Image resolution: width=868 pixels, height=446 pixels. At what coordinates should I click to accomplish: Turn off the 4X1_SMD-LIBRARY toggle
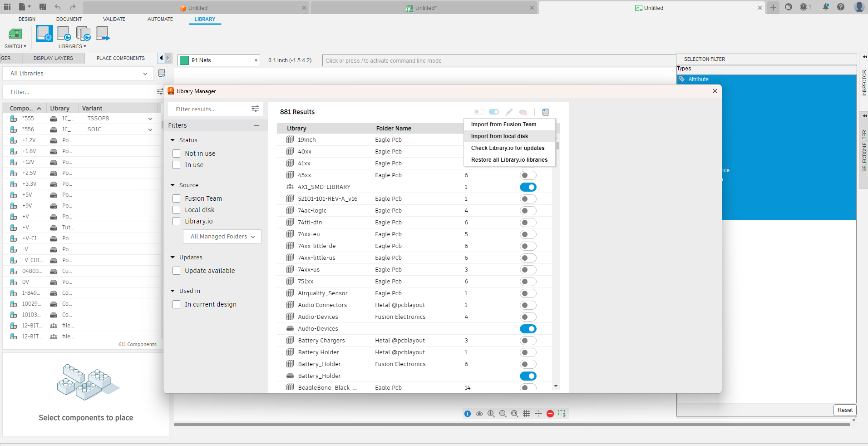point(528,187)
